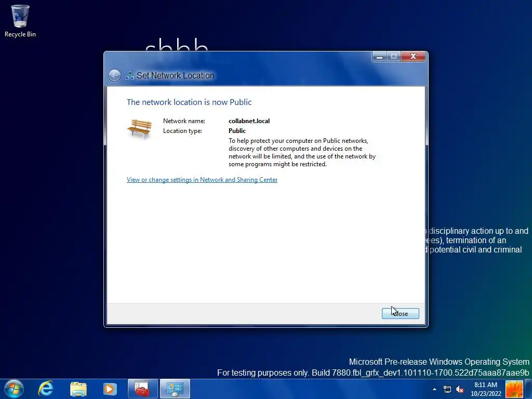Click the park bench Public network icon
532x399 pixels.
[139, 129]
